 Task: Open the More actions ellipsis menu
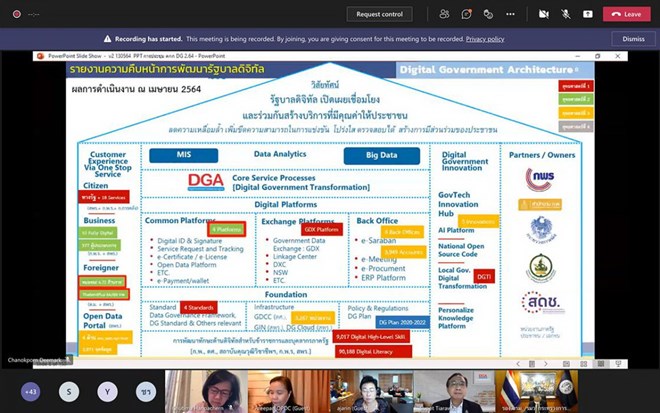[511, 14]
